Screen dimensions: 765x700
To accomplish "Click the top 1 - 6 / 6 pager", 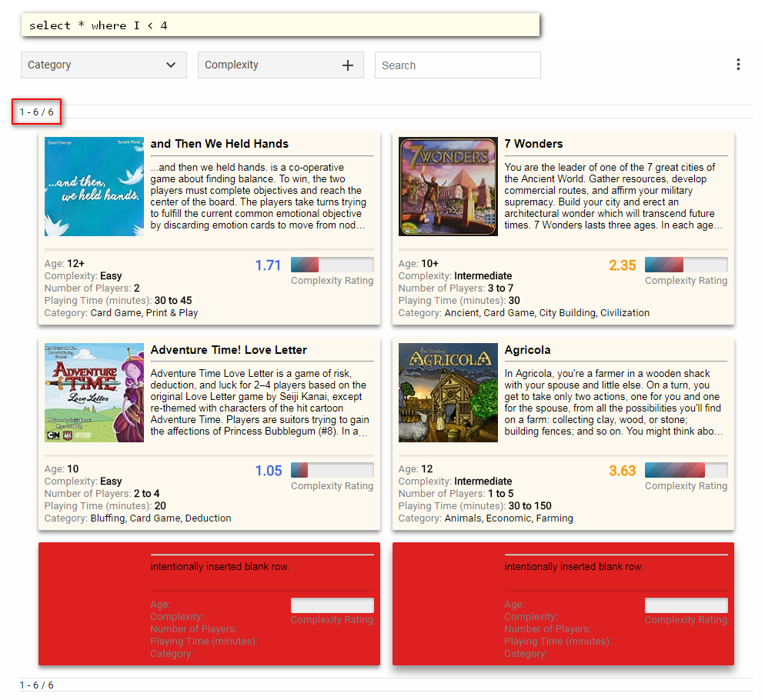I will pyautogui.click(x=37, y=112).
